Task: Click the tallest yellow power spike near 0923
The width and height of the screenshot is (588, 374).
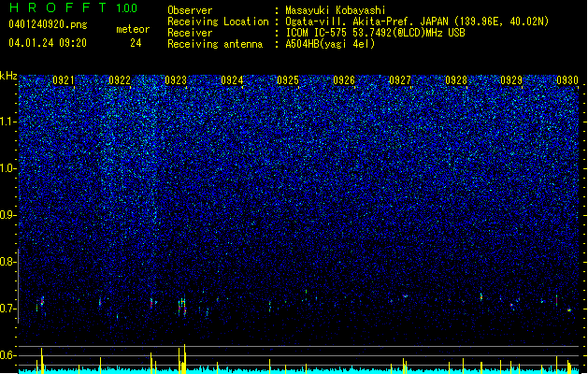Action: (184, 359)
